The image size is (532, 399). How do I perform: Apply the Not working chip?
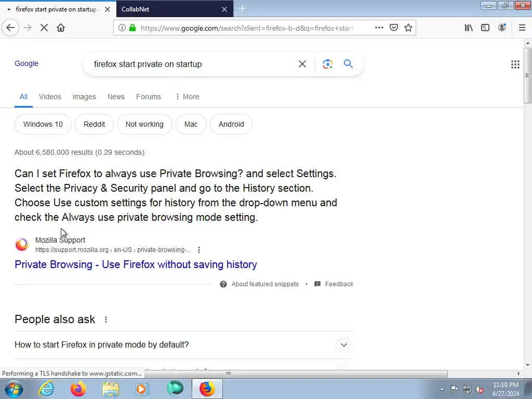pyautogui.click(x=144, y=124)
